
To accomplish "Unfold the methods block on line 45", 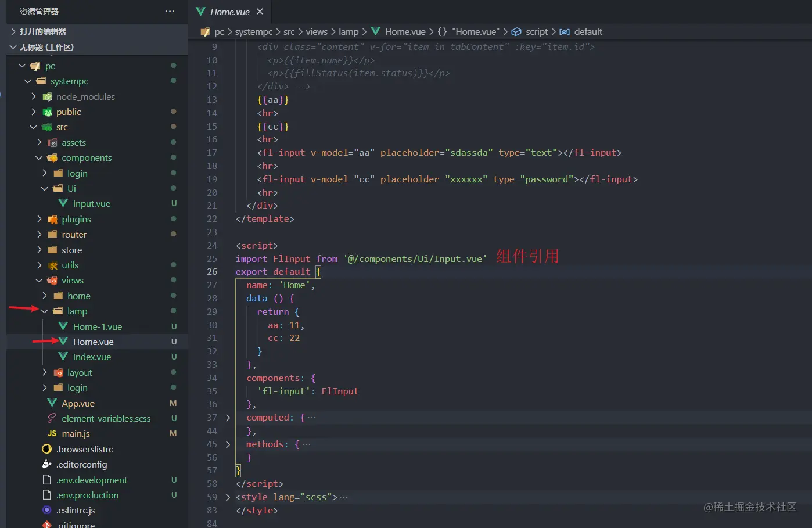I will pyautogui.click(x=228, y=444).
